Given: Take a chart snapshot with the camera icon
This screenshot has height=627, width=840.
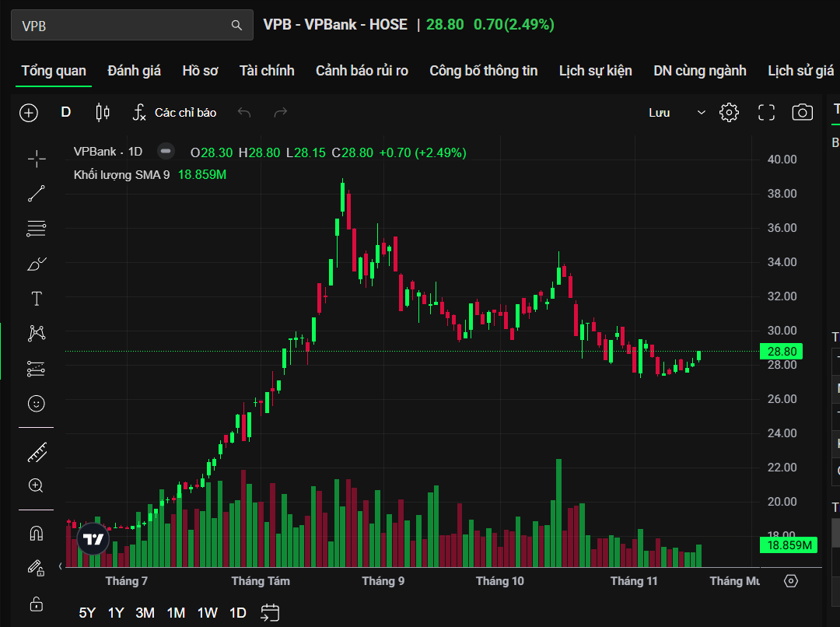Looking at the screenshot, I should [x=802, y=113].
